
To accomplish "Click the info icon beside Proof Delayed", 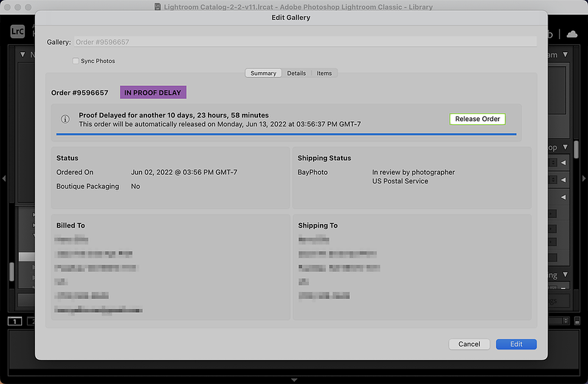I will pyautogui.click(x=65, y=119).
